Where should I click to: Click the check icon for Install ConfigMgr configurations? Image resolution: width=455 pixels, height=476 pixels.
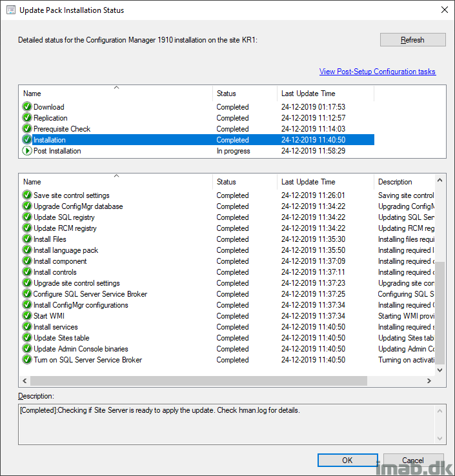pyautogui.click(x=27, y=304)
